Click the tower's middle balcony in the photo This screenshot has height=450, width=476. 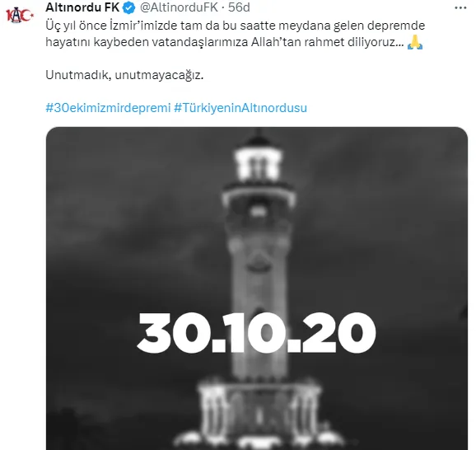pyautogui.click(x=259, y=196)
